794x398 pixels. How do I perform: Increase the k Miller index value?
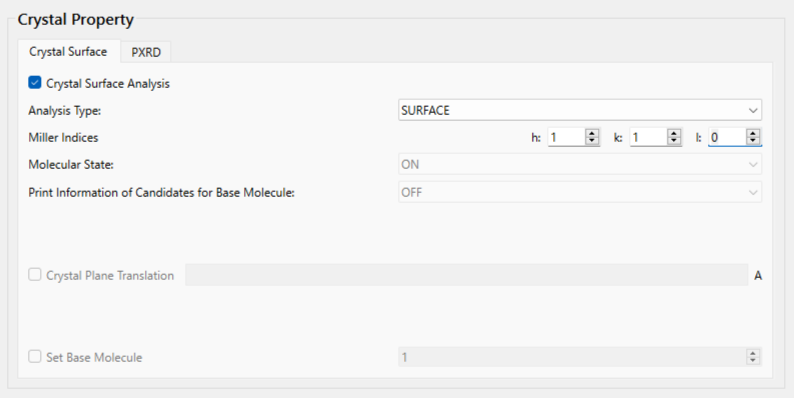point(673,133)
